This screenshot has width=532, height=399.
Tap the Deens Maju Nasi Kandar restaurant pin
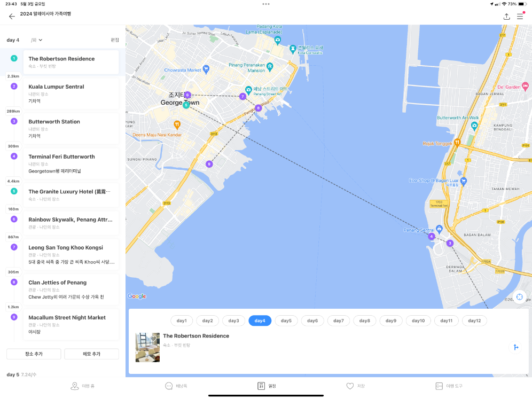pos(177,125)
